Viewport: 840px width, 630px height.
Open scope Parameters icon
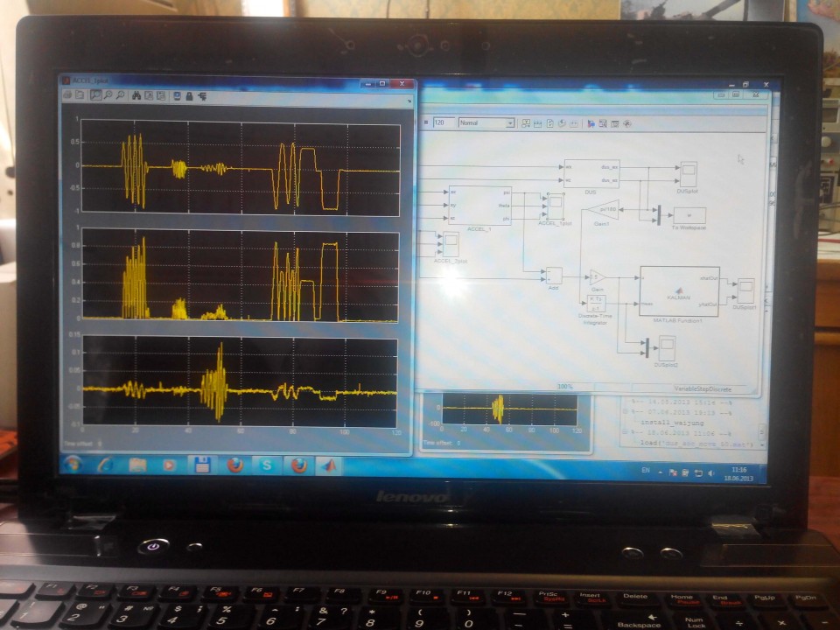click(80, 95)
